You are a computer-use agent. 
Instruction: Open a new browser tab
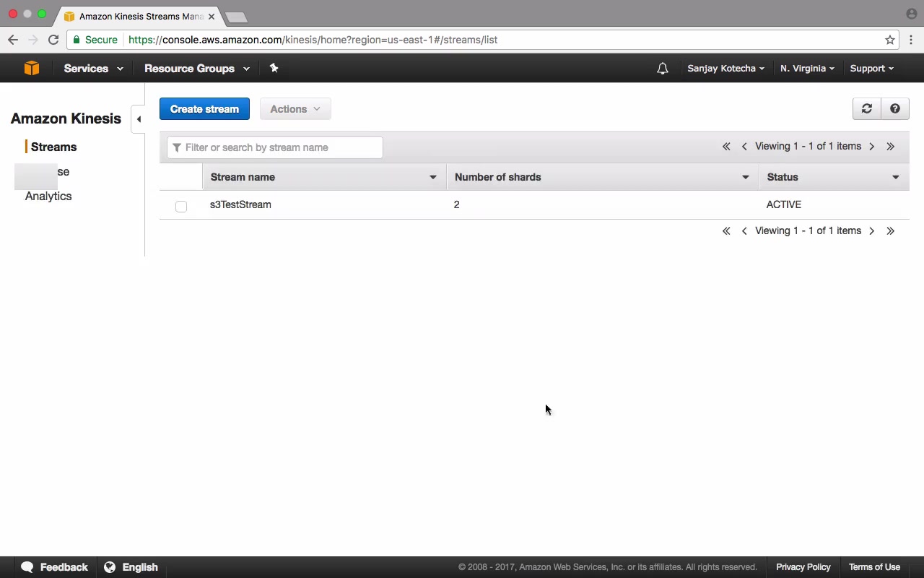(x=236, y=17)
